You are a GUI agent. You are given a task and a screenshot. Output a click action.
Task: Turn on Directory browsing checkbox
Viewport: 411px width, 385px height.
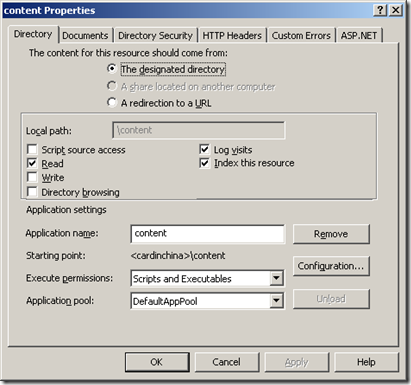[x=32, y=192]
